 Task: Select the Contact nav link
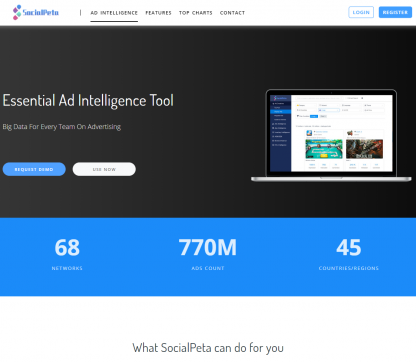pos(232,13)
